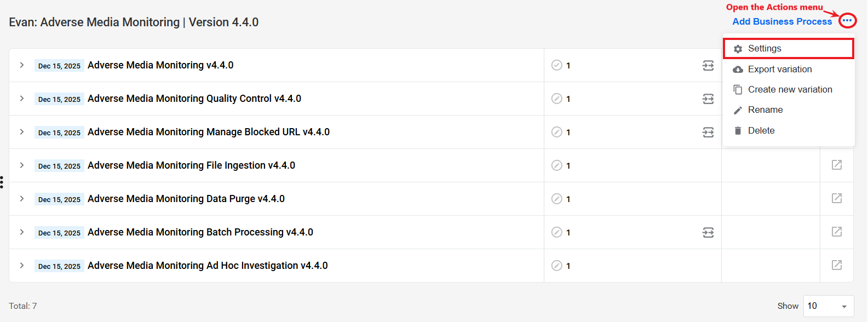This screenshot has width=868, height=322.
Task: Choose Export variation menu entry
Action: coord(789,70)
